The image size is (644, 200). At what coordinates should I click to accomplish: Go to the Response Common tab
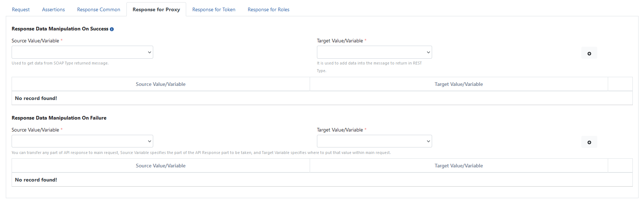pos(99,9)
